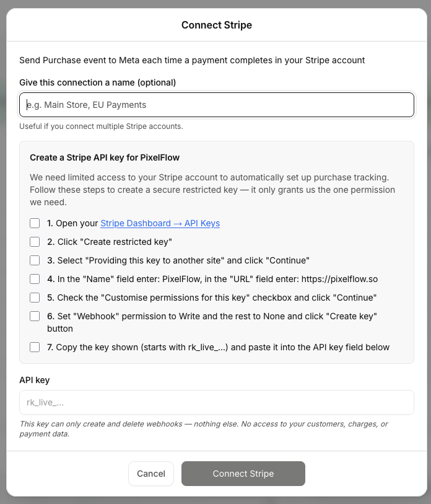
Task: Click the connection name input field
Action: tap(216, 105)
